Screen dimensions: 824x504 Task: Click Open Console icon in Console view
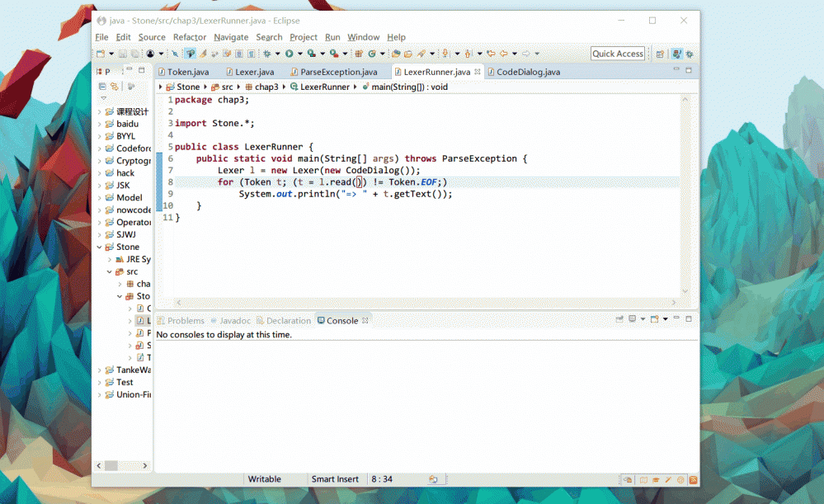tap(654, 319)
